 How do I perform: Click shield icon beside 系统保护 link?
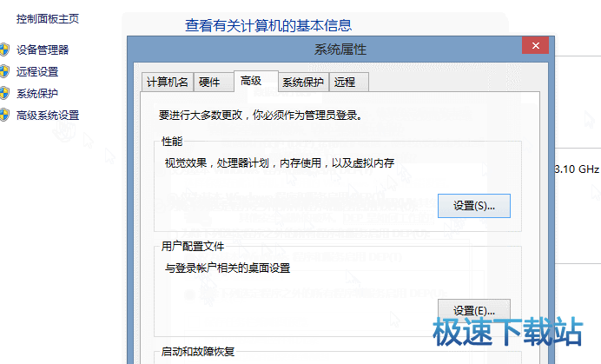point(3,93)
